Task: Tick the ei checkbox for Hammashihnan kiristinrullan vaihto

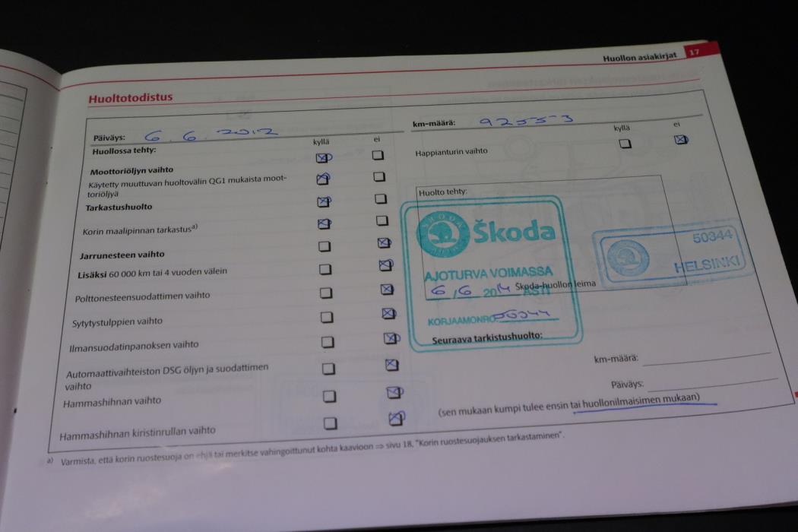Action: tap(397, 419)
